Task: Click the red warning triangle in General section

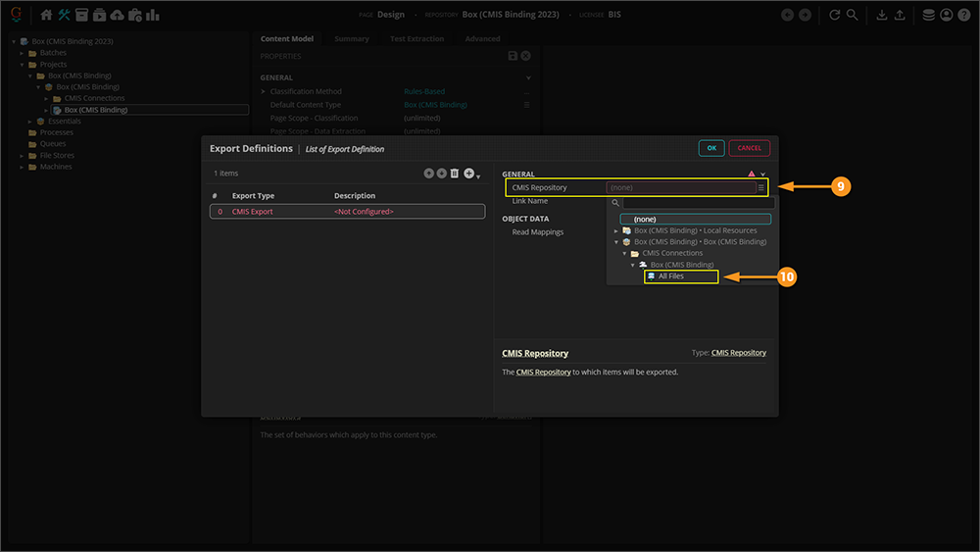Action: [752, 174]
